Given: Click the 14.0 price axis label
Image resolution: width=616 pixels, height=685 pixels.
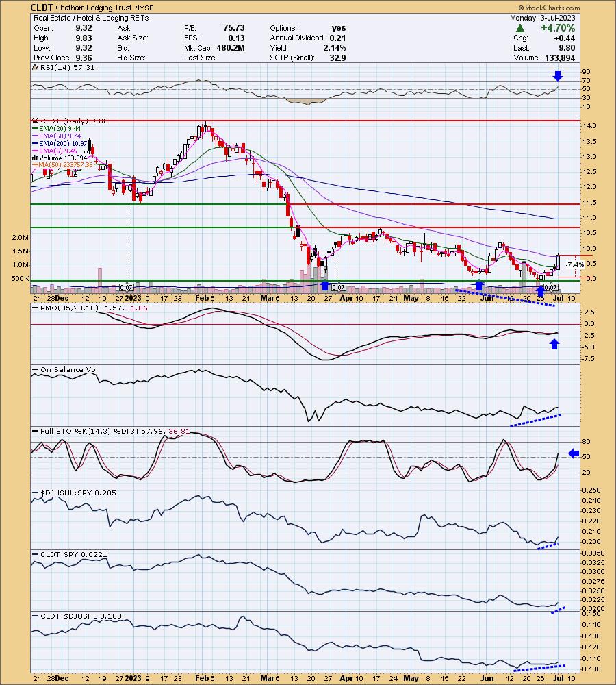Looking at the screenshot, I should (589, 126).
